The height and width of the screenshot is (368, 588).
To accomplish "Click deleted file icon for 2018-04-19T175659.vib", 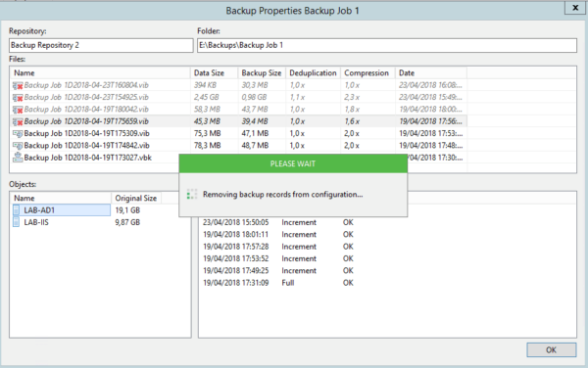I will [x=18, y=121].
